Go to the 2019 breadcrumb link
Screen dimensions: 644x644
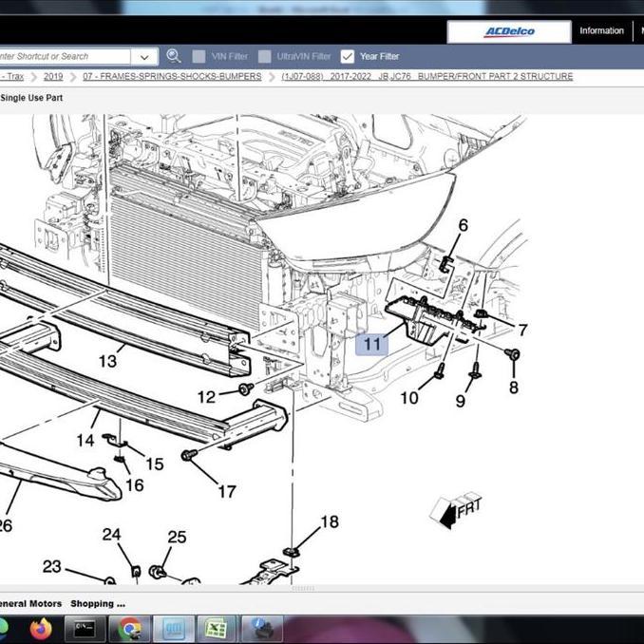click(53, 76)
